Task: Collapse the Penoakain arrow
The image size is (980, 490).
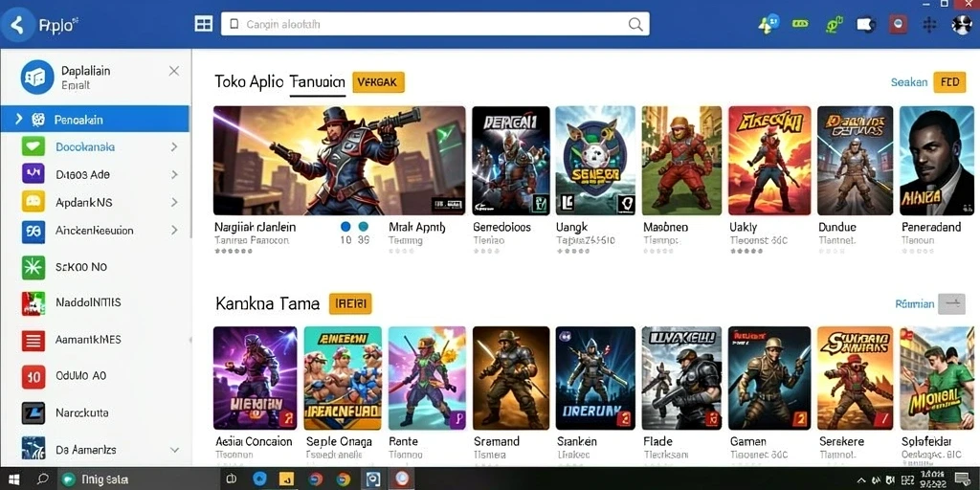Action: point(18,119)
